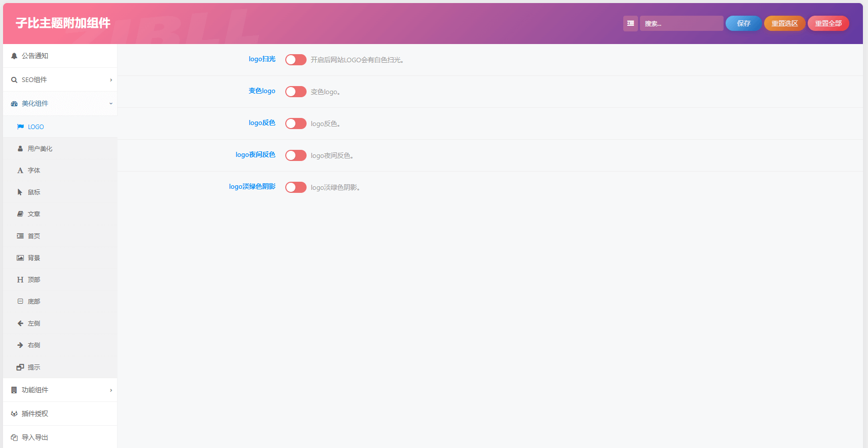
Task: Click the icon beside 插件授权
Action: tap(14, 414)
